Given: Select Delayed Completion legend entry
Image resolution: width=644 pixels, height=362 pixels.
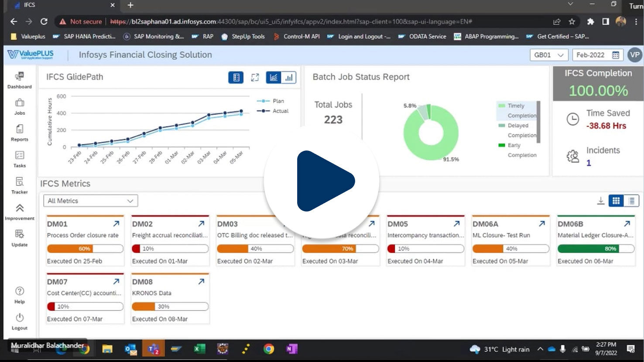Looking at the screenshot, I should [x=517, y=130].
